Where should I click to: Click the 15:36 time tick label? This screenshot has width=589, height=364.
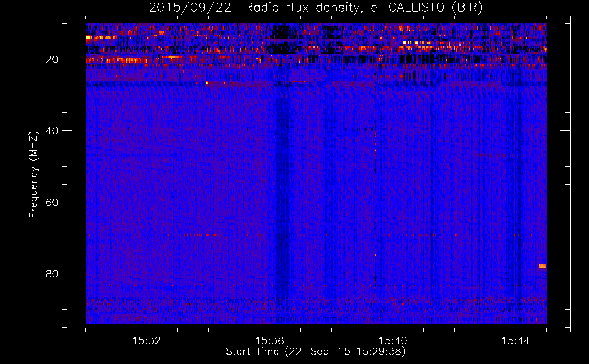coord(270,341)
